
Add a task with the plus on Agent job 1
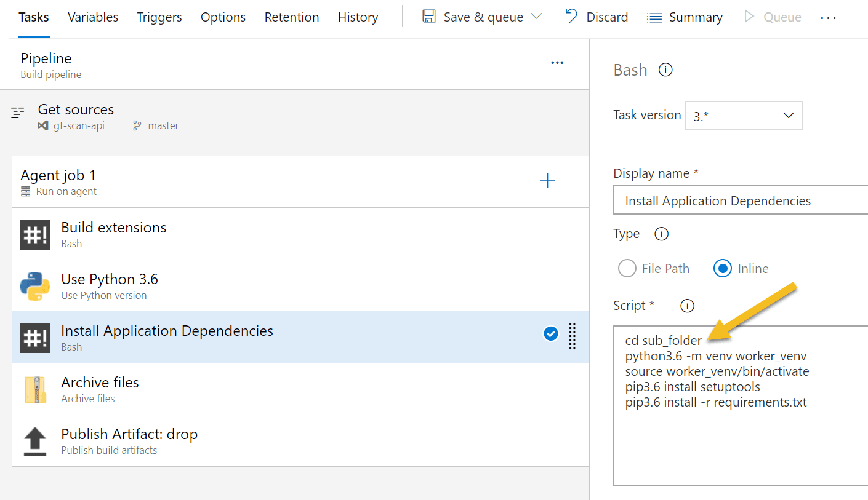[x=547, y=180]
